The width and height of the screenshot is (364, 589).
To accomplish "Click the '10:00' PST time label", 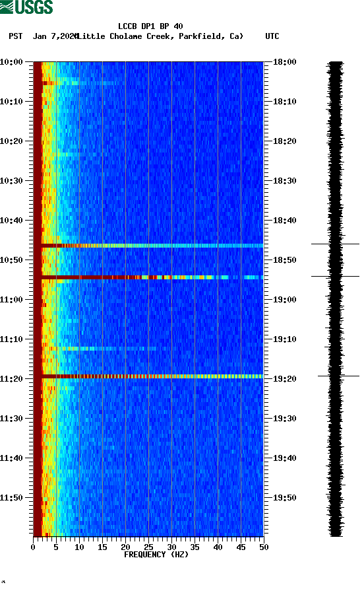I will [11, 61].
